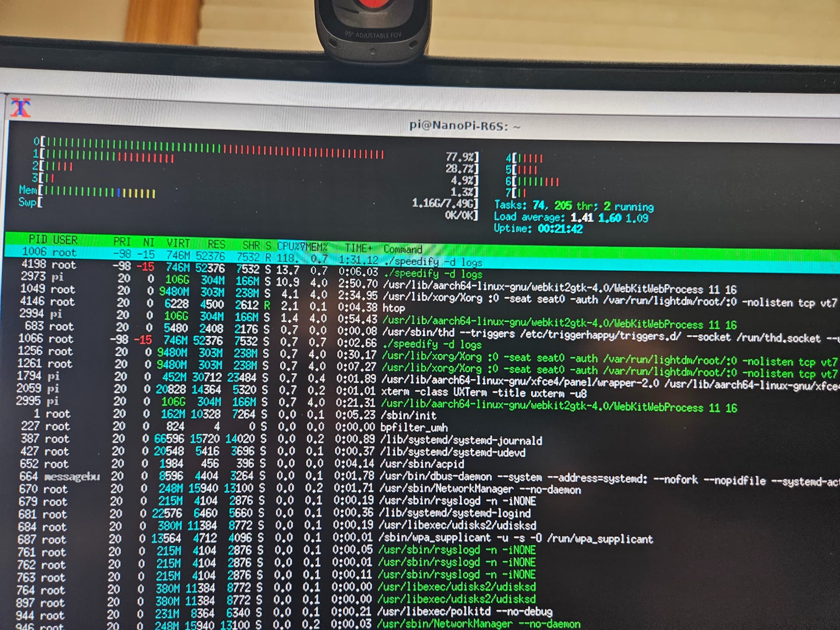Screen dimensions: 840x630
Task: Click the Tasks: 74, 205 thr line
Action: (x=574, y=206)
